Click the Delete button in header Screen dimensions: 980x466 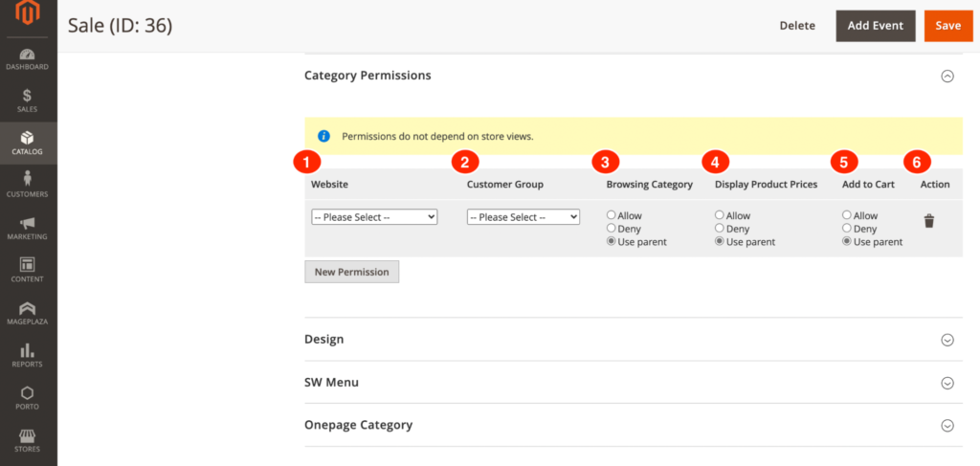[797, 26]
